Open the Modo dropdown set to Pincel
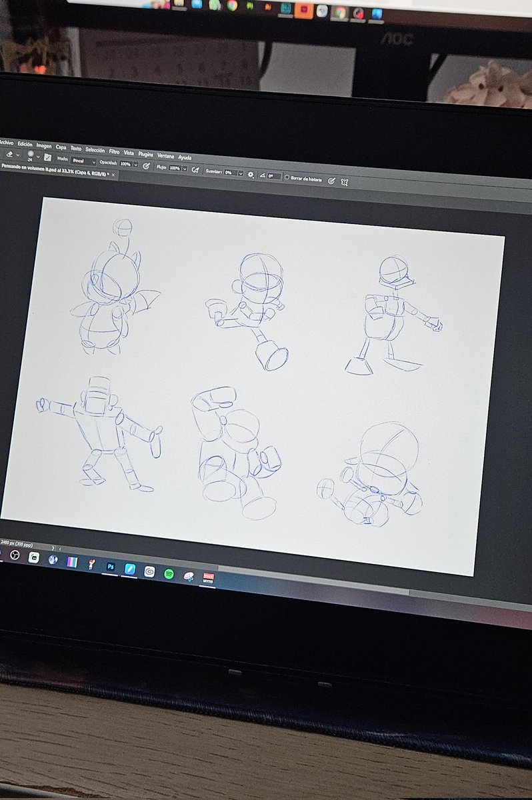 click(x=83, y=161)
